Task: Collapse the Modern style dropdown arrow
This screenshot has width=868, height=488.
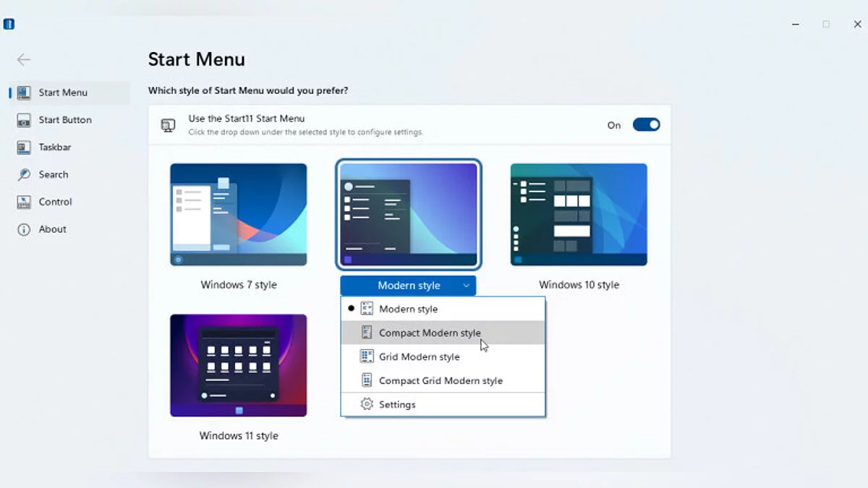Action: pyautogui.click(x=467, y=286)
